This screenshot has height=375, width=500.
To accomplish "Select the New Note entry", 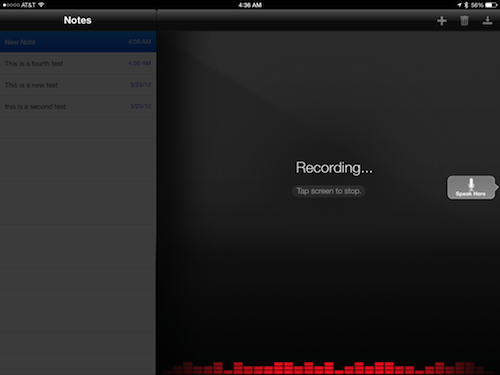I will (78, 42).
